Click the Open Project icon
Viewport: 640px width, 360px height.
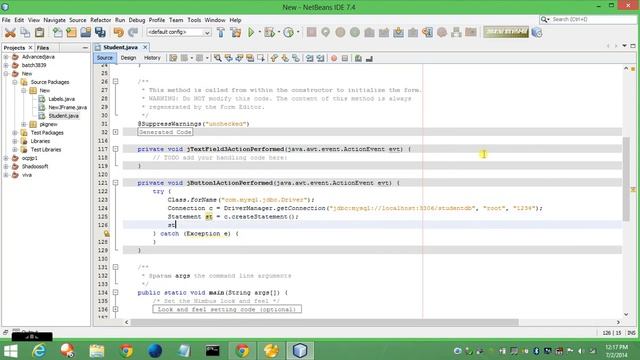click(86, 32)
